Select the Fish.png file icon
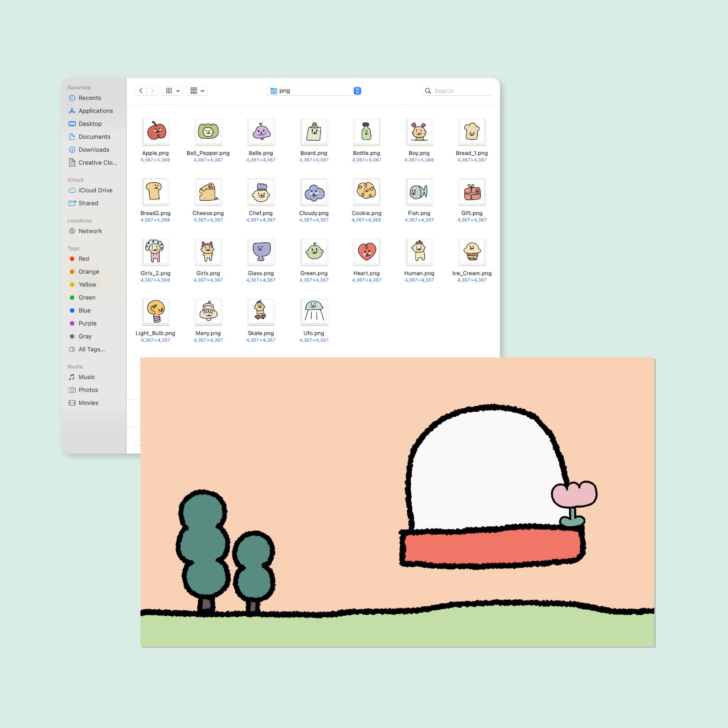This screenshot has width=728, height=728. pyautogui.click(x=419, y=192)
